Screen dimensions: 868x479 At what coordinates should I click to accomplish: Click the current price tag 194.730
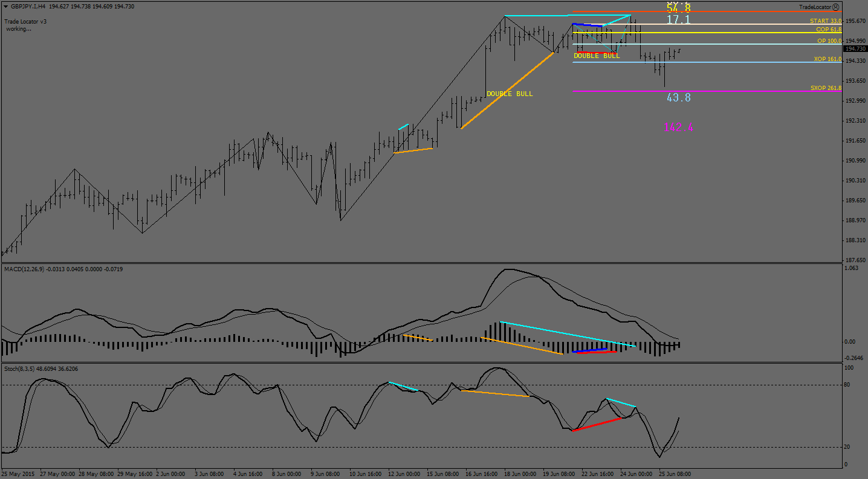(x=855, y=49)
